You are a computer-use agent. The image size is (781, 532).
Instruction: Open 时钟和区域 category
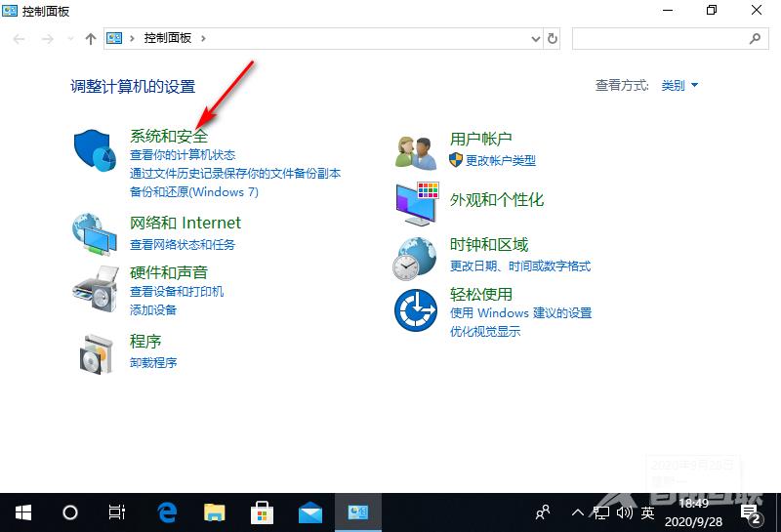tap(489, 245)
